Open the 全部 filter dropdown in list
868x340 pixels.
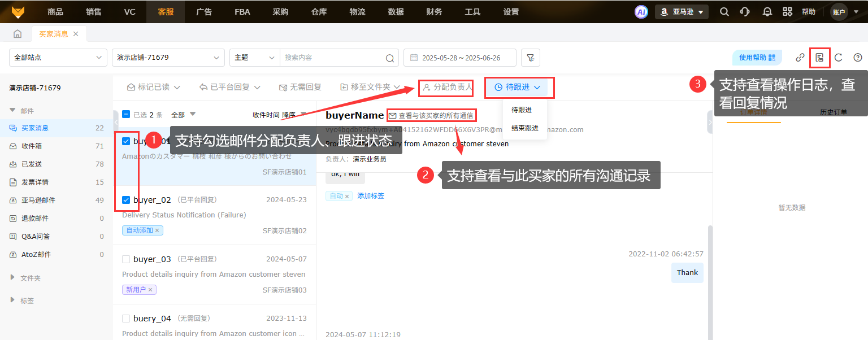(x=183, y=115)
